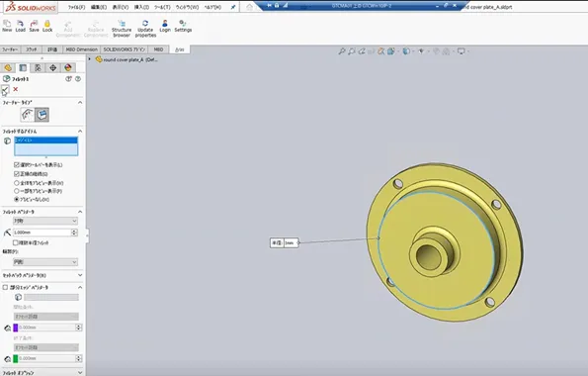Select the face fillet type icon

(42, 115)
